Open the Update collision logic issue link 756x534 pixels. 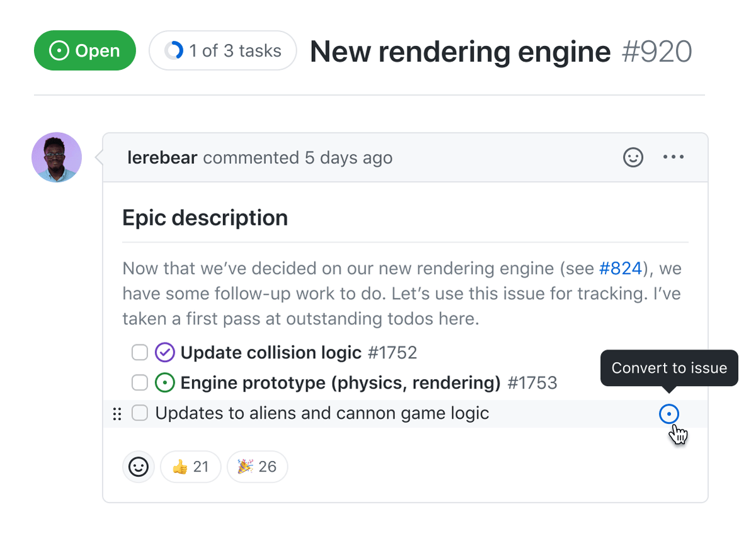click(271, 352)
